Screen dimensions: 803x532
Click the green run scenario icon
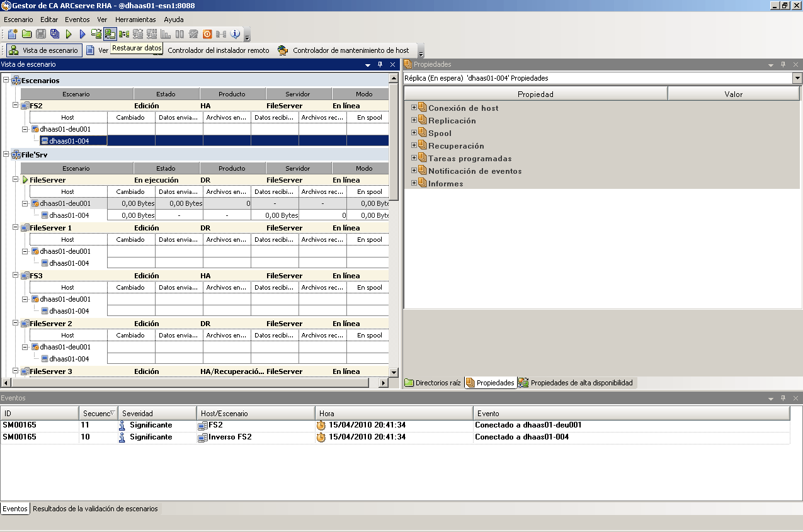pos(69,34)
